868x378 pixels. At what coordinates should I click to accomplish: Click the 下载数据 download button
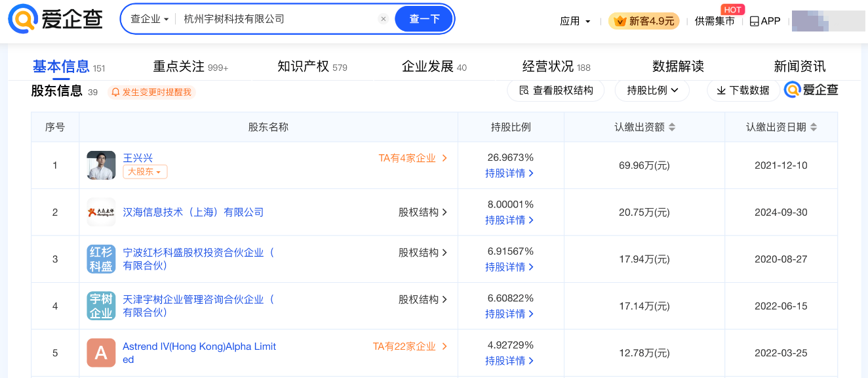coord(743,91)
